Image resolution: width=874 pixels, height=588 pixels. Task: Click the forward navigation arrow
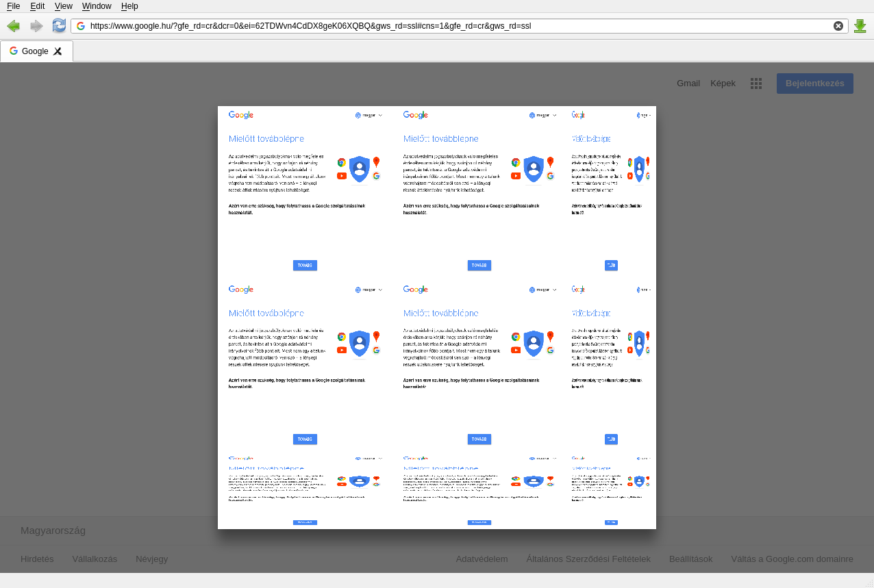(36, 26)
